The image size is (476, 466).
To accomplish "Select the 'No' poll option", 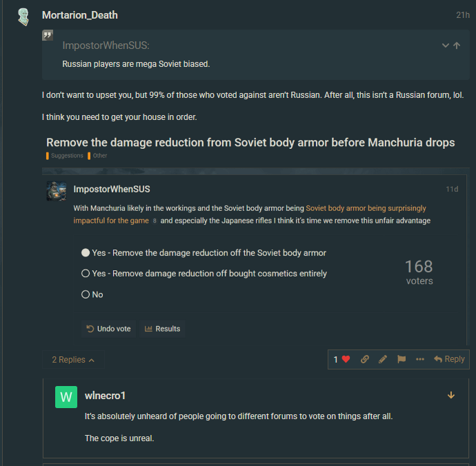I will (86, 294).
